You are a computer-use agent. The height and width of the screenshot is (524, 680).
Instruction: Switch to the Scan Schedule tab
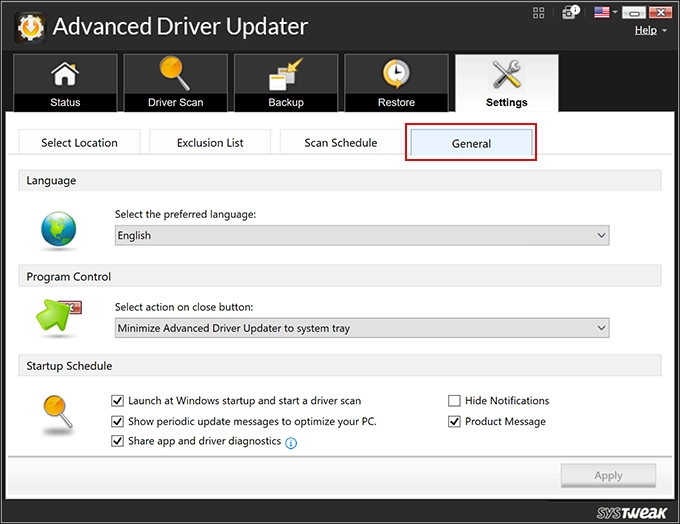point(340,143)
